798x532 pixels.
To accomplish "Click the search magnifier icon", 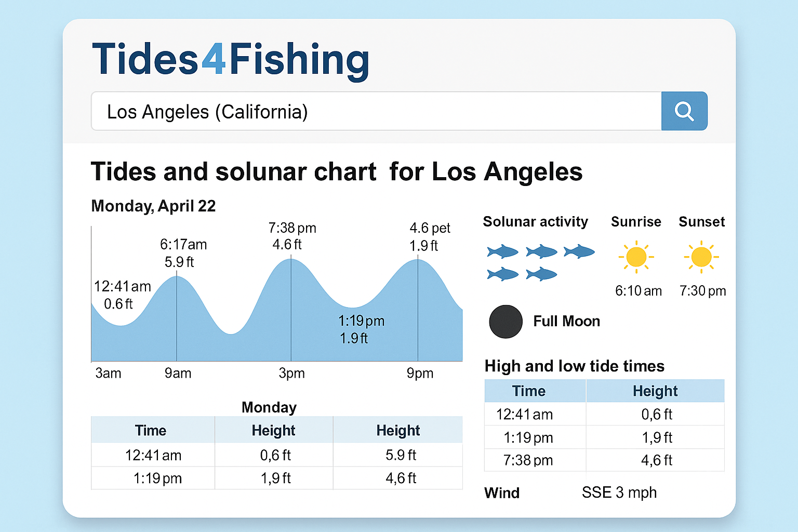I will pos(684,111).
